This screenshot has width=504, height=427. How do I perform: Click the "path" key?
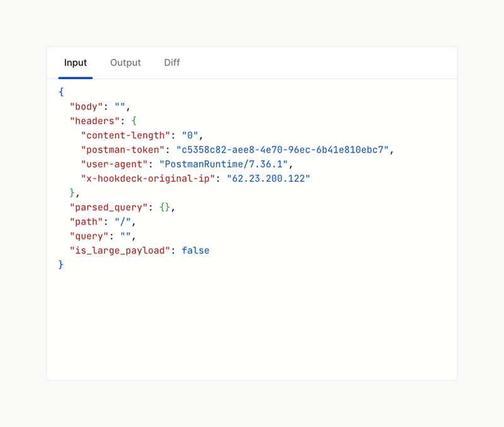(x=86, y=221)
